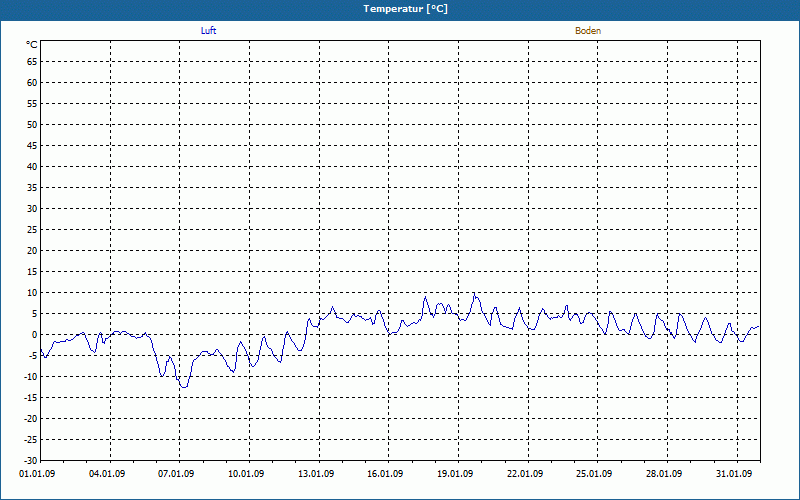Click the 25 value on temperature axis

[x=32, y=230]
